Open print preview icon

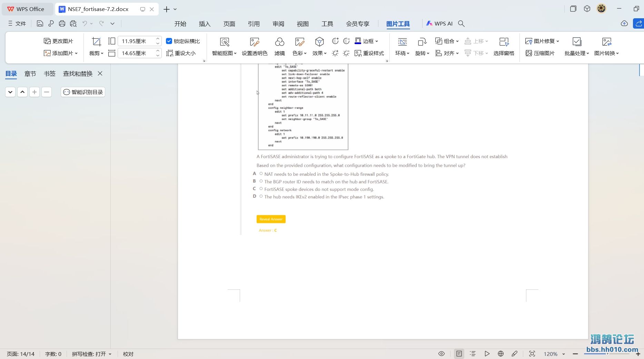(x=73, y=23)
